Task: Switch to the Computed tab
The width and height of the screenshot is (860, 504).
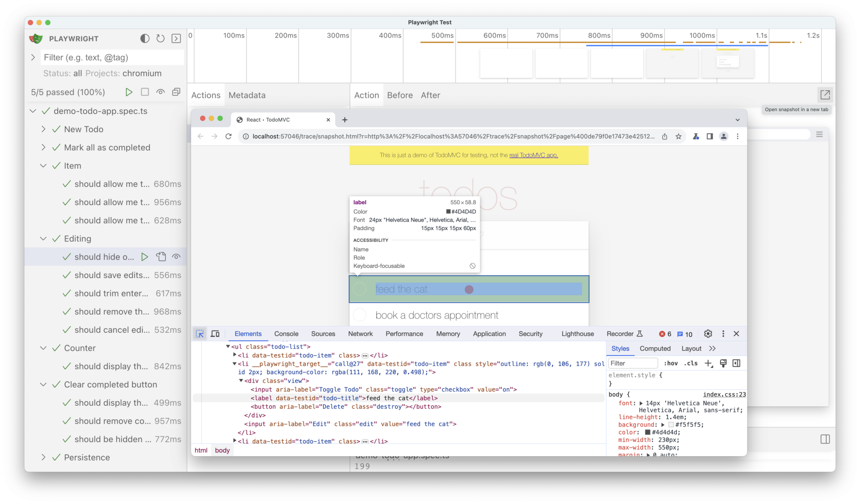Action: 655,348
